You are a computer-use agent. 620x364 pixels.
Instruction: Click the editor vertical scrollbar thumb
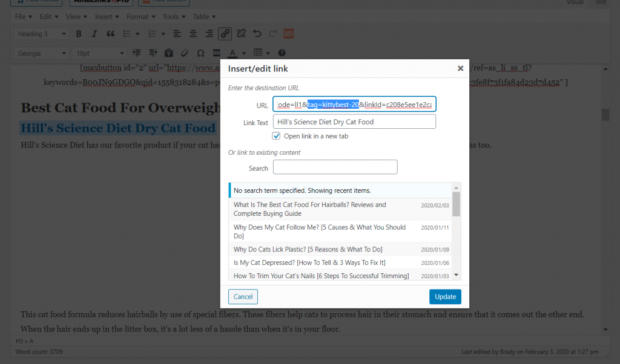[x=605, y=114]
